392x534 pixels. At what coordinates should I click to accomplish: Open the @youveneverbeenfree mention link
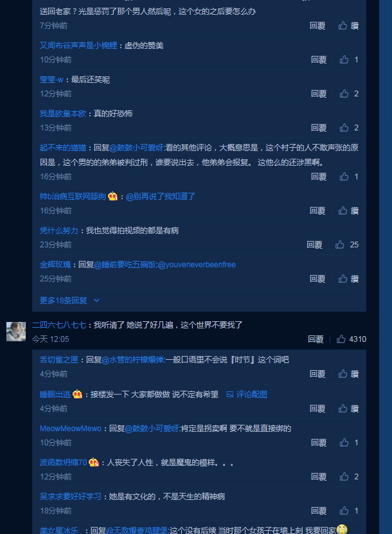[197, 265]
